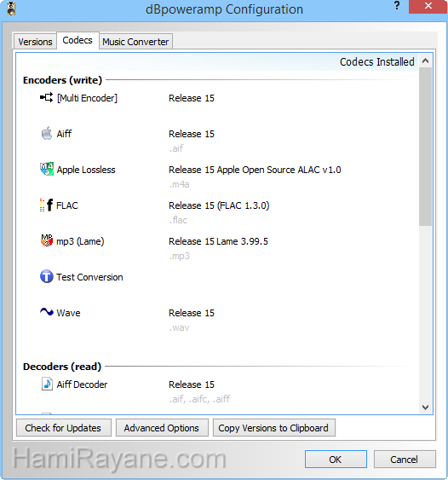Select the mp3 (Lame) label
The height and width of the screenshot is (480, 448).
click(80, 241)
